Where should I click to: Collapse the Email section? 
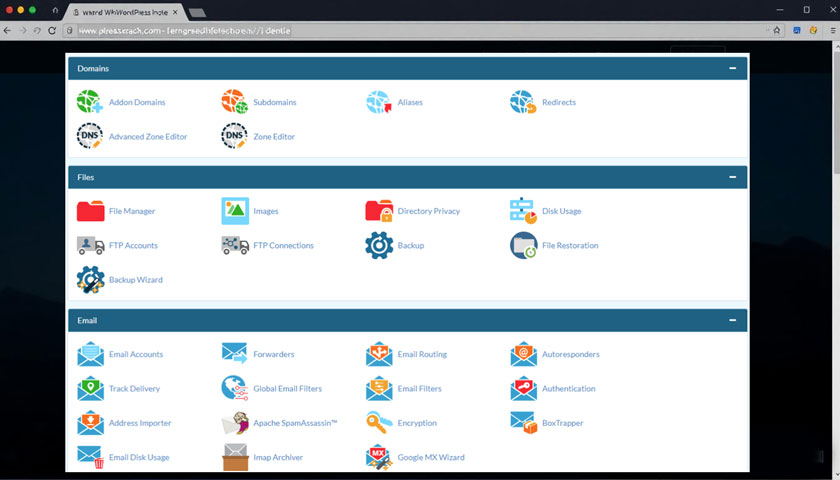(732, 320)
